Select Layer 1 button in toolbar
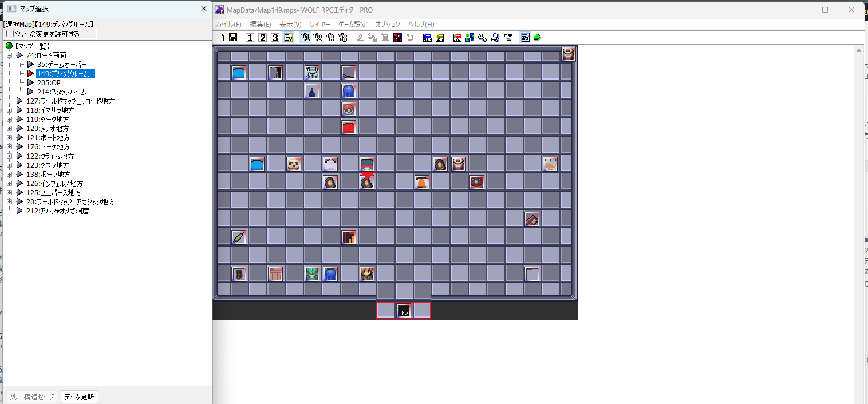 pos(250,38)
